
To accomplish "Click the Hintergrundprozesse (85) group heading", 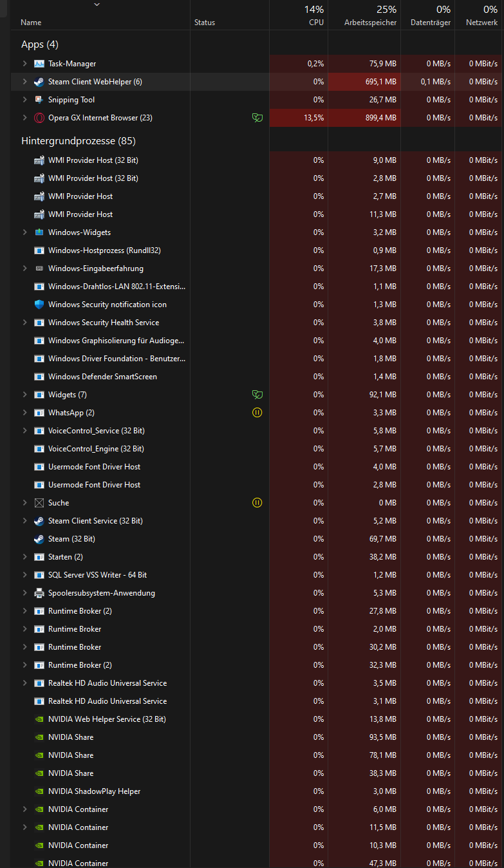I will [79, 141].
